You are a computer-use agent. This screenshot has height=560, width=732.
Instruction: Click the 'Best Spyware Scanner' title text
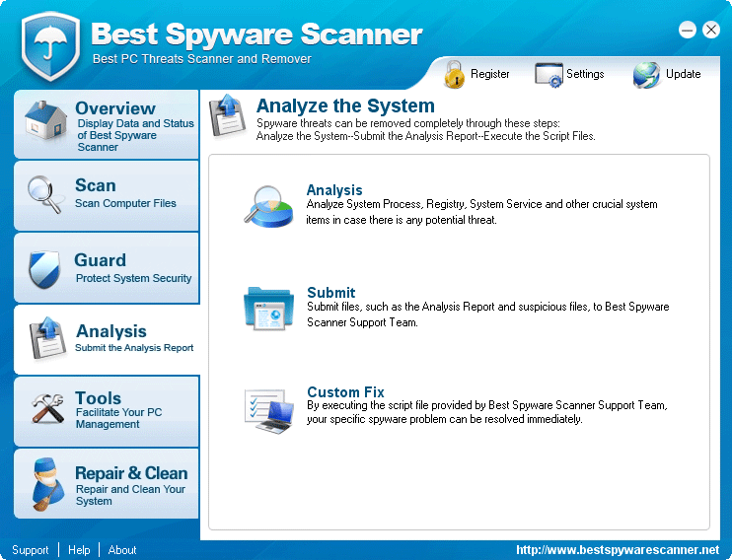(256, 35)
